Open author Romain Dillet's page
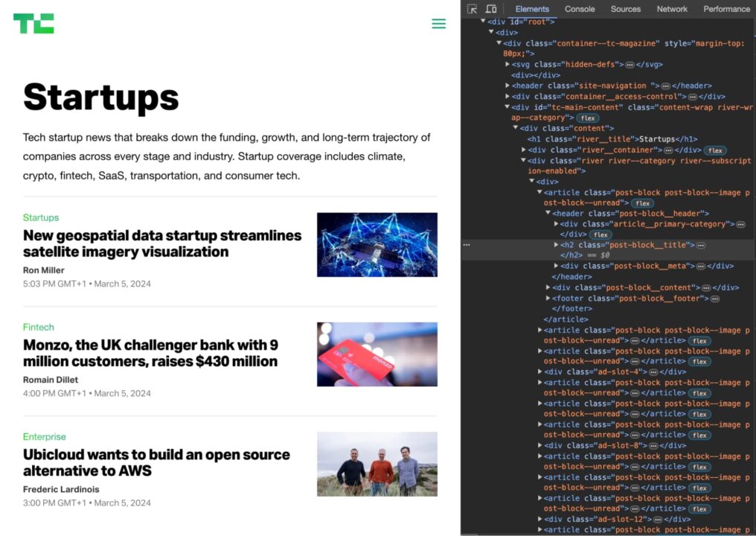Image resolution: width=756 pixels, height=536 pixels. [50, 380]
